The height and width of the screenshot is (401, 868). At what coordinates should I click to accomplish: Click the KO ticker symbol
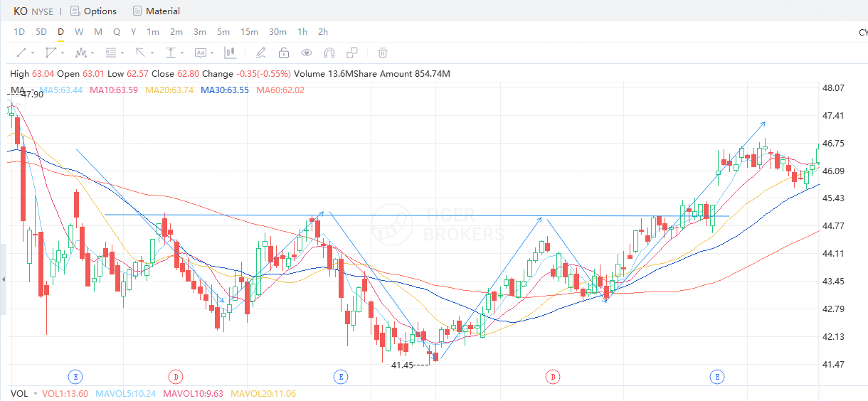coord(21,11)
